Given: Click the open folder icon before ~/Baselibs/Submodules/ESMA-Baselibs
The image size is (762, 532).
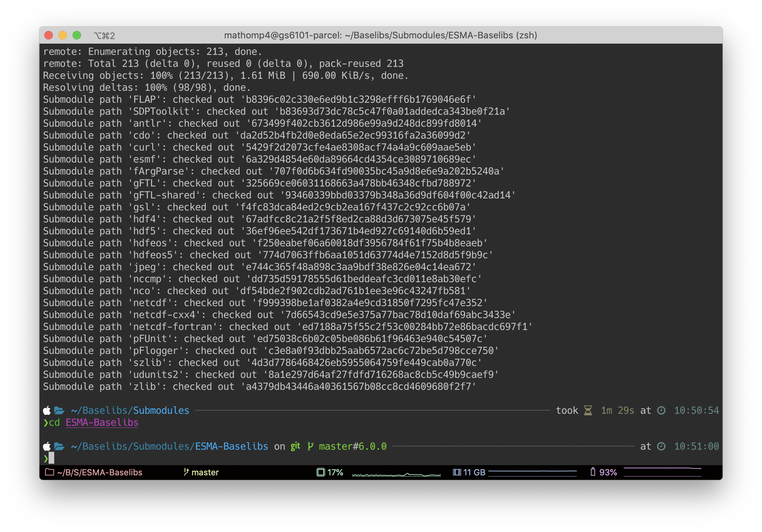Looking at the screenshot, I should click(59, 446).
